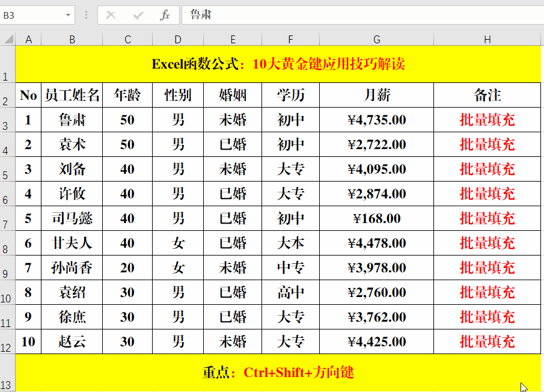Click the 年龄 header cell

[127, 95]
